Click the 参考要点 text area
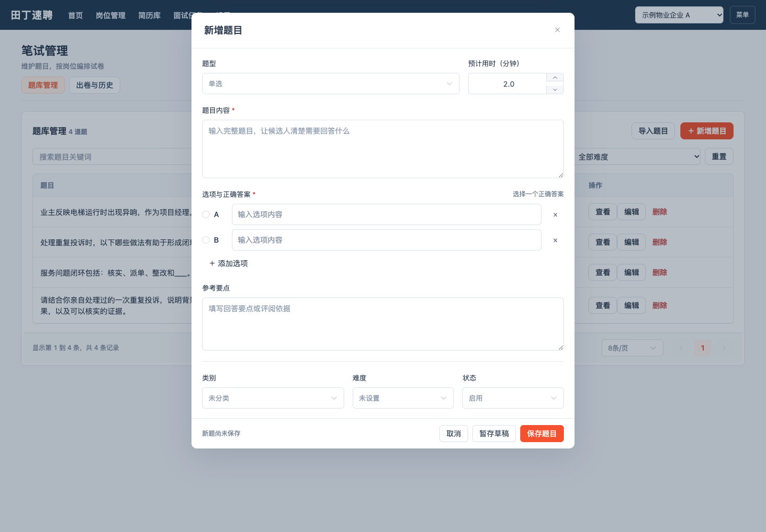The image size is (766, 532). click(x=383, y=324)
